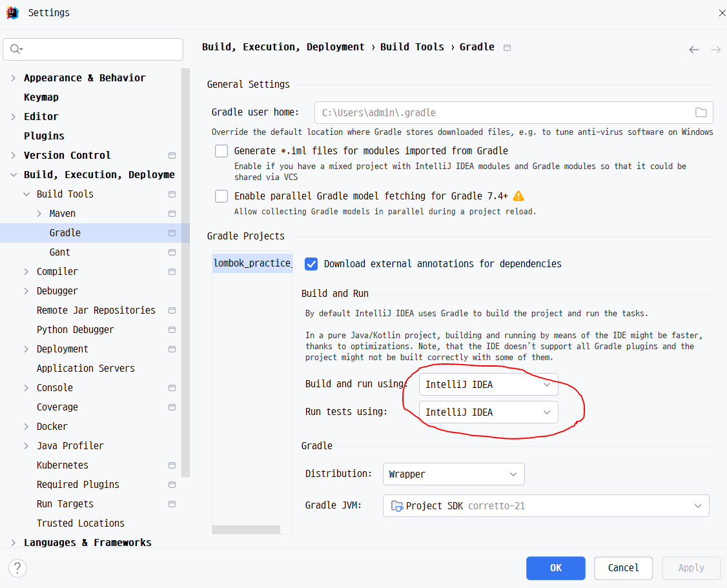This screenshot has width=727, height=588.
Task: Enable Generate *.iml files for modules checkbox
Action: pos(221,151)
